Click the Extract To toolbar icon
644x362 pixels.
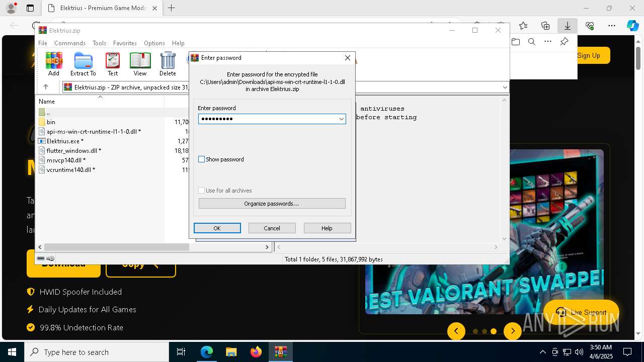coord(83,64)
